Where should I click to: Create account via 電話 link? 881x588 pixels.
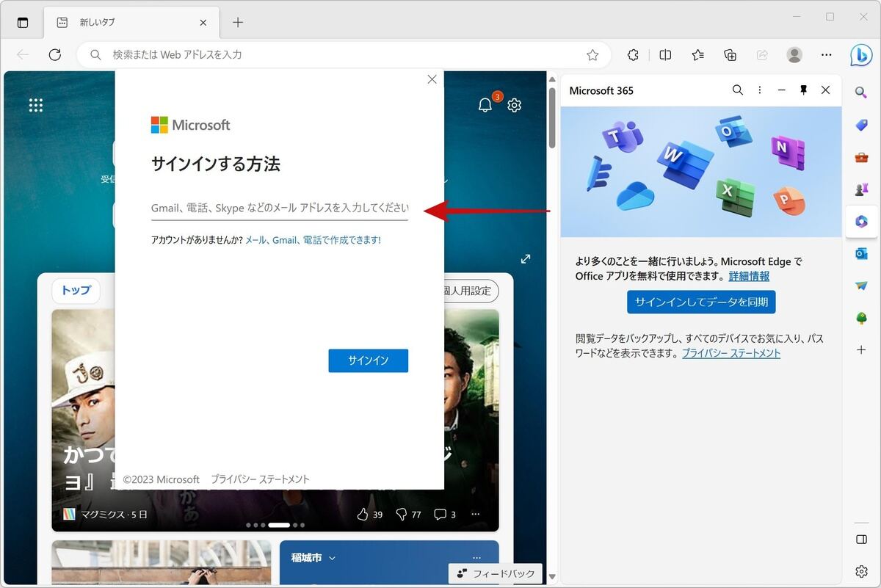[313, 240]
